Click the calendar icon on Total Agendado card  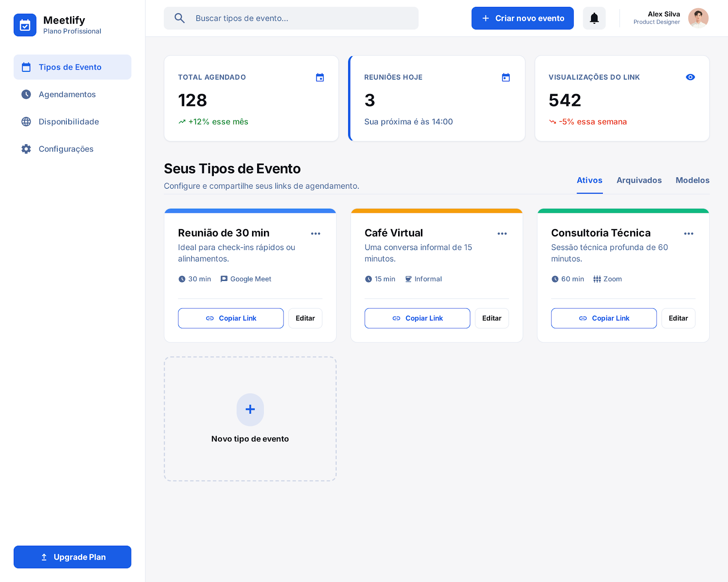(x=320, y=77)
